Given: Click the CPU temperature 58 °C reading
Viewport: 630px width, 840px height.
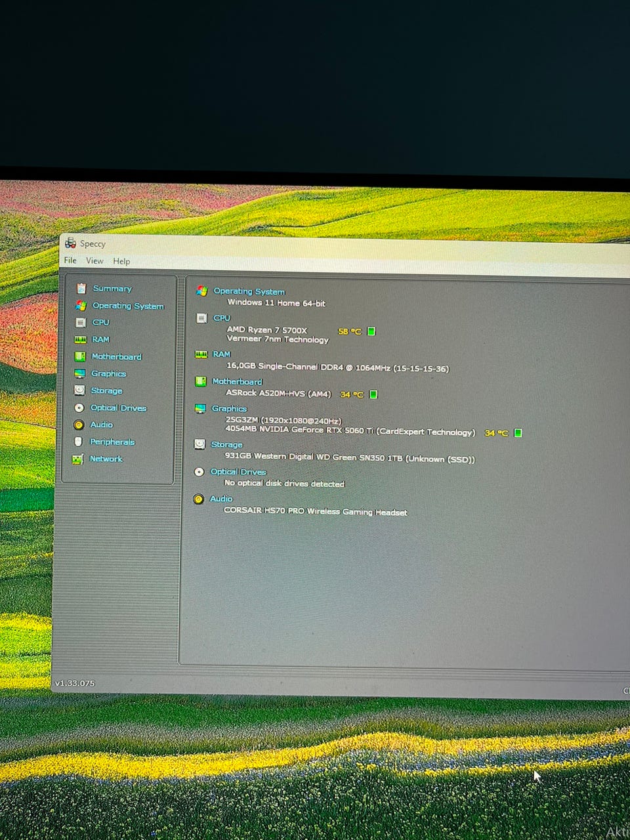Looking at the screenshot, I should coord(350,331).
